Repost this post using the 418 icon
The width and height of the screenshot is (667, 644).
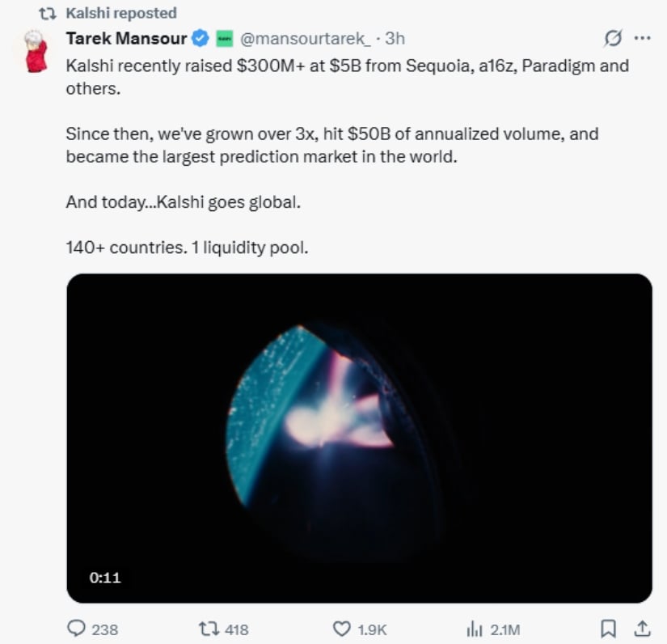(207, 628)
